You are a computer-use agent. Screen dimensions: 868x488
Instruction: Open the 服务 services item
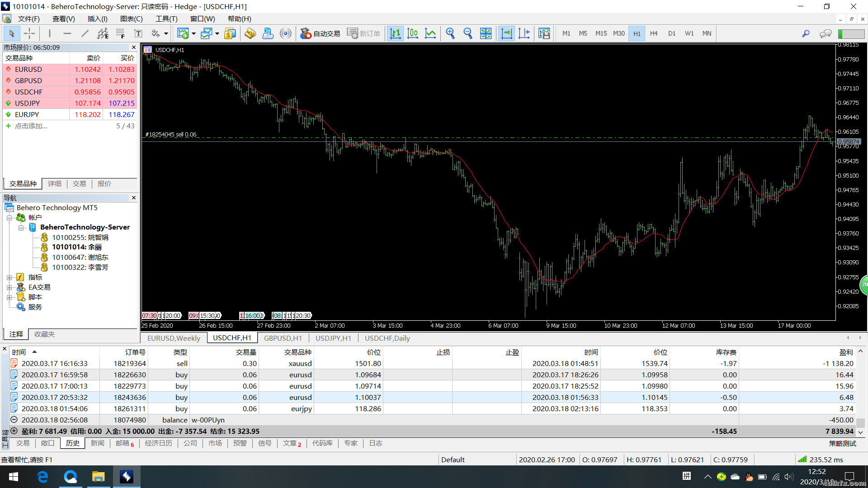[x=35, y=307]
